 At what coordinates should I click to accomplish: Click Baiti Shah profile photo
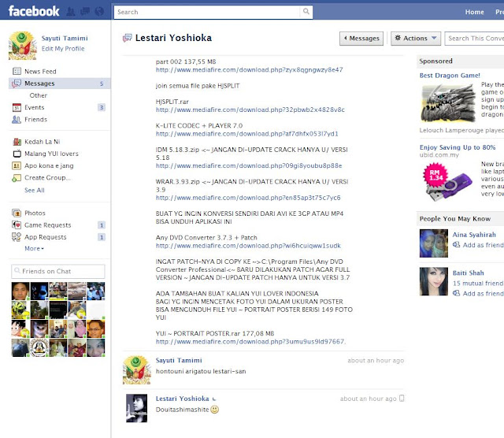pyautogui.click(x=434, y=281)
